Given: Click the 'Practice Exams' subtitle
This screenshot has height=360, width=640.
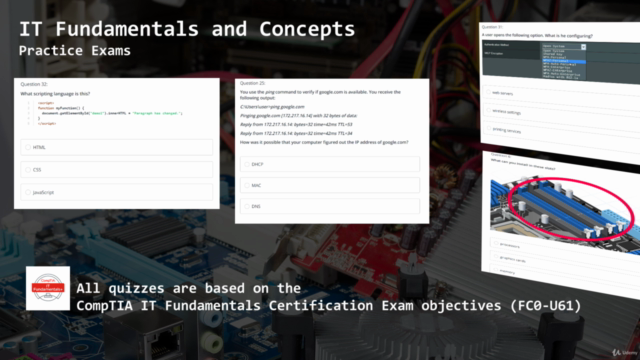Looking at the screenshot, I should [75, 51].
